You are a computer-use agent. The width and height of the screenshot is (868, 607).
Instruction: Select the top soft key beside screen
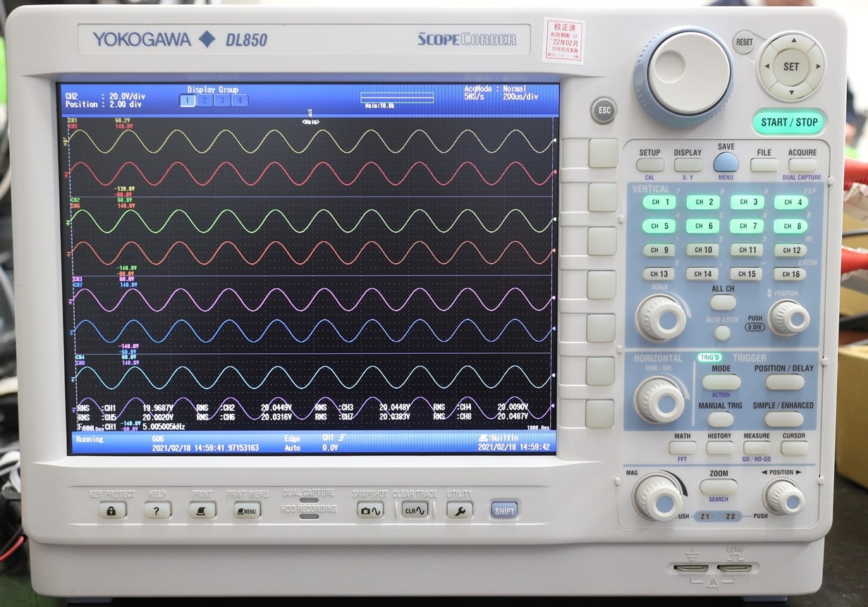603,153
